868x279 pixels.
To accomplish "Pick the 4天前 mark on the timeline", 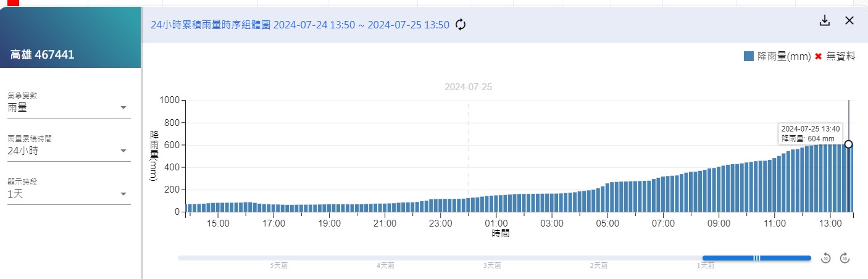I will 386,265.
